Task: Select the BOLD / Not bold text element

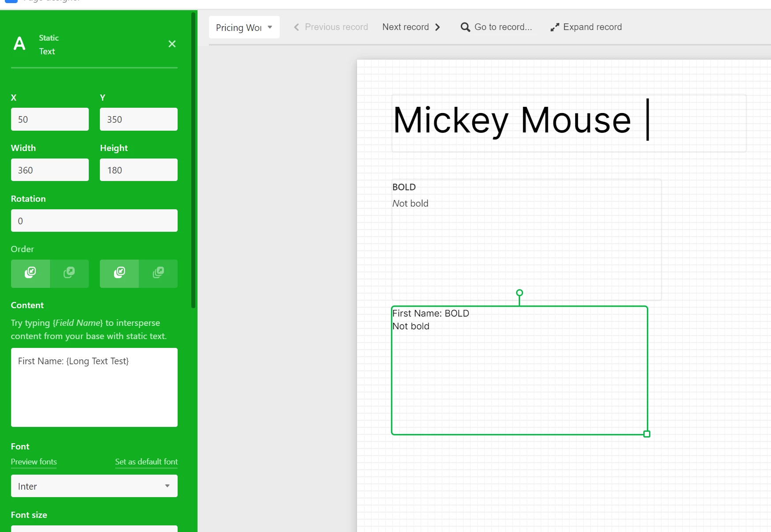Action: pos(526,240)
